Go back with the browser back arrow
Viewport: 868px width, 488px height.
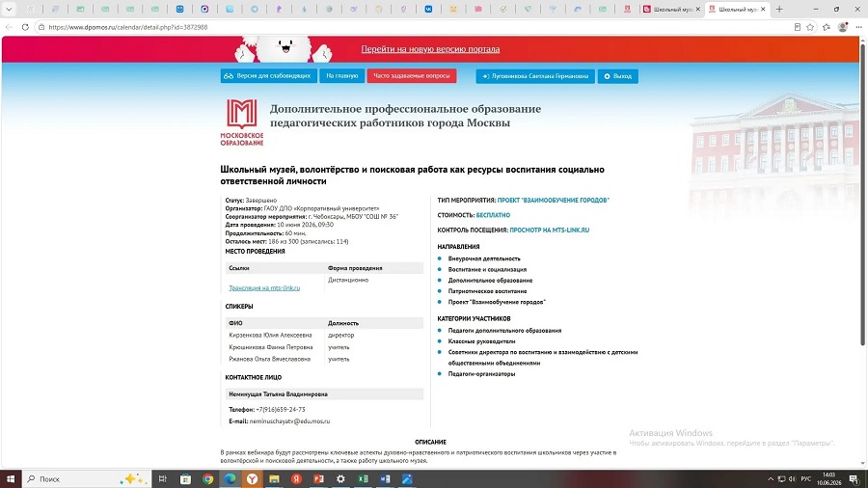point(10,27)
